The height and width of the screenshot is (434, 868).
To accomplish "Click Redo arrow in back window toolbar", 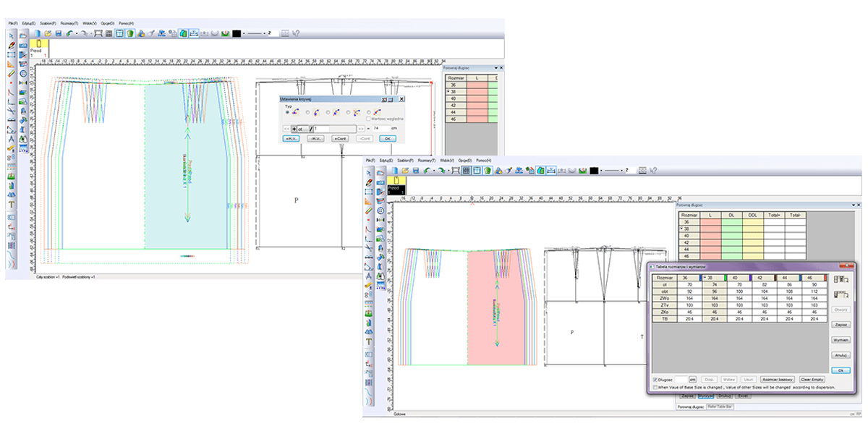I will [84, 33].
